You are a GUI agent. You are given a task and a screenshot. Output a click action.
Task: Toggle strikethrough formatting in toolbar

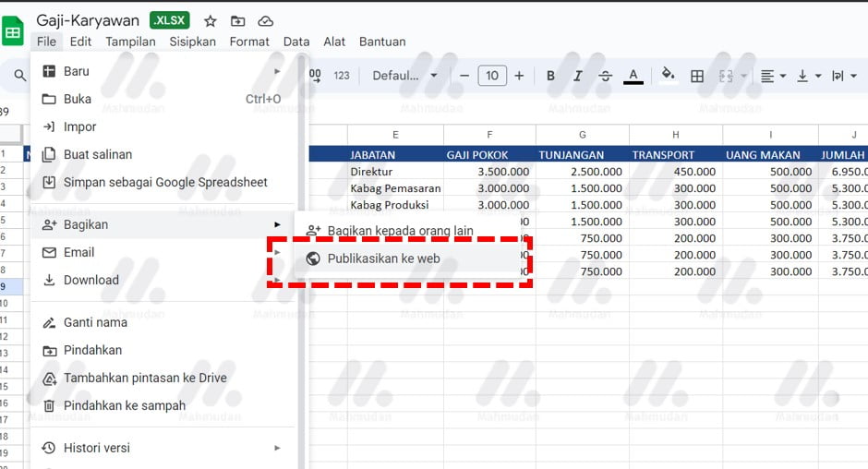pyautogui.click(x=605, y=76)
